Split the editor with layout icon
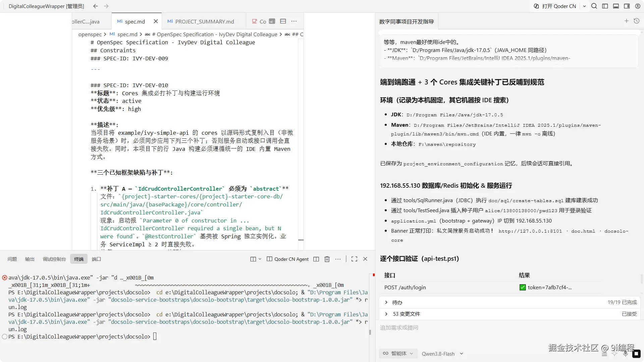This screenshot has width=644, height=362. coord(283,21)
